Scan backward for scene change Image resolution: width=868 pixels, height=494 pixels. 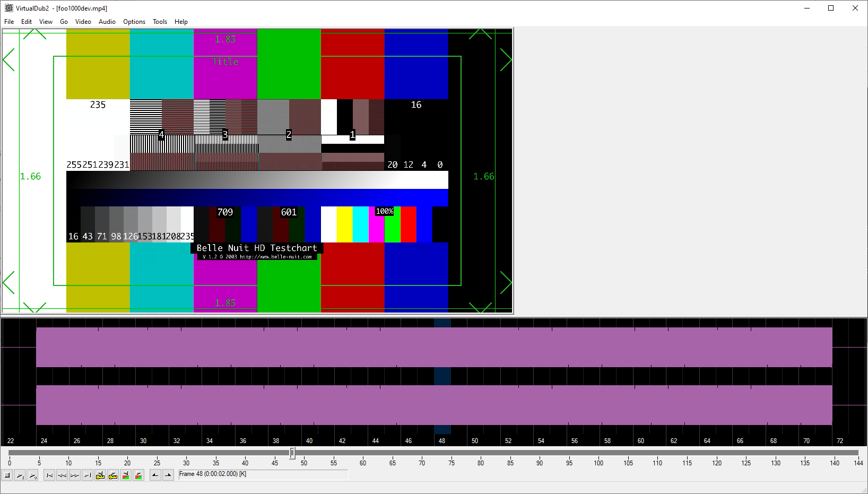[x=126, y=475]
